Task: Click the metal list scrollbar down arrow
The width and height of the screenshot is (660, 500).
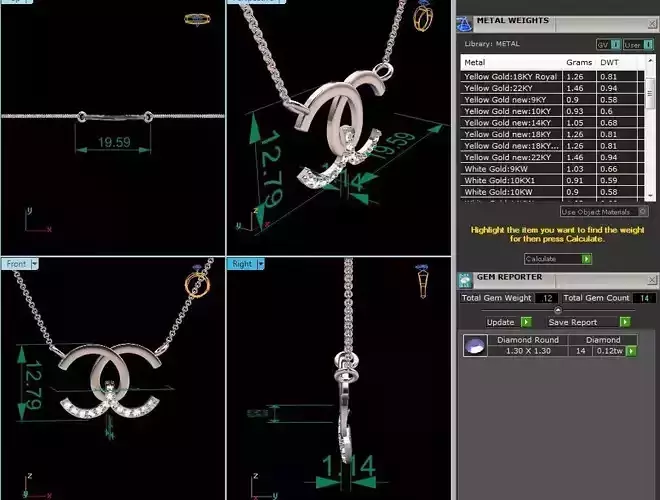Action: [650, 196]
